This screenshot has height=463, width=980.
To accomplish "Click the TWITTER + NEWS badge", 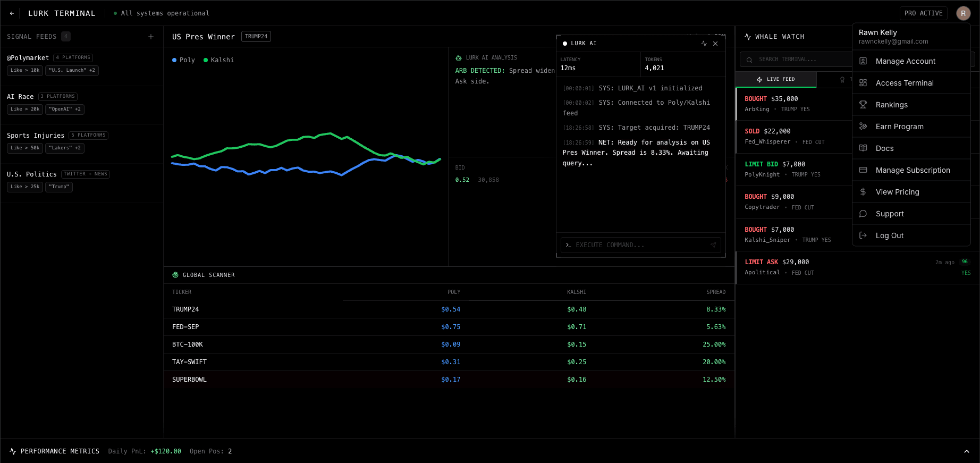I will point(86,174).
